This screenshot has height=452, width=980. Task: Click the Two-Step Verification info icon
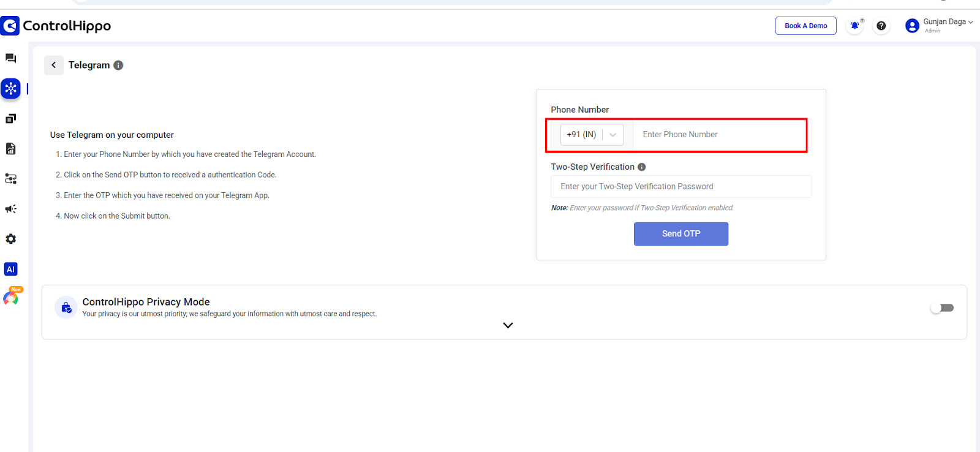642,167
